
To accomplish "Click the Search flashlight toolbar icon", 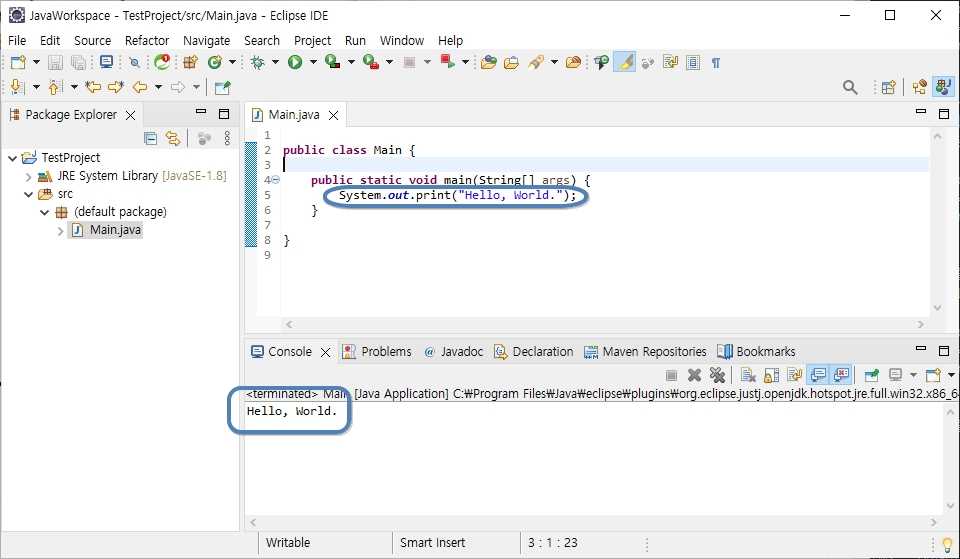I will 536,62.
